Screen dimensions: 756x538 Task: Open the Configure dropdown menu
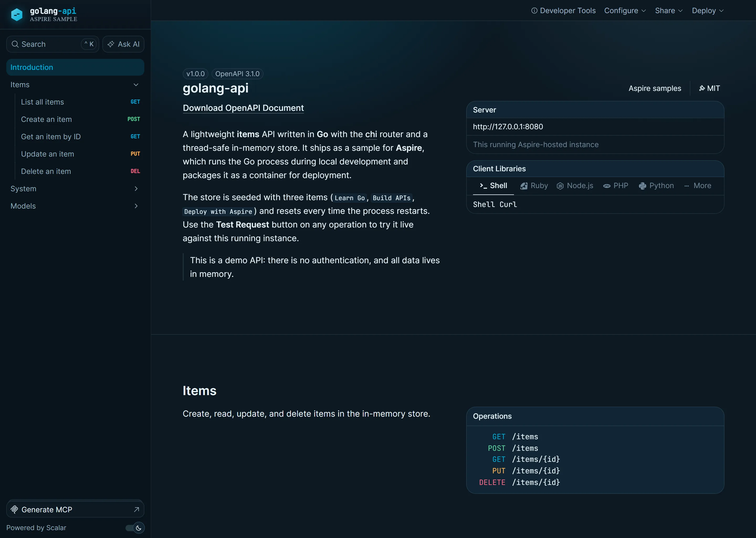tap(625, 11)
